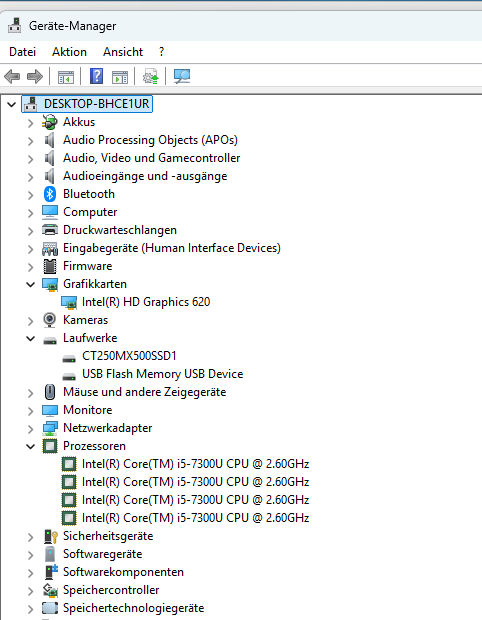Collapse the Prozessoren category
The height and width of the screenshot is (620, 482).
point(30,446)
